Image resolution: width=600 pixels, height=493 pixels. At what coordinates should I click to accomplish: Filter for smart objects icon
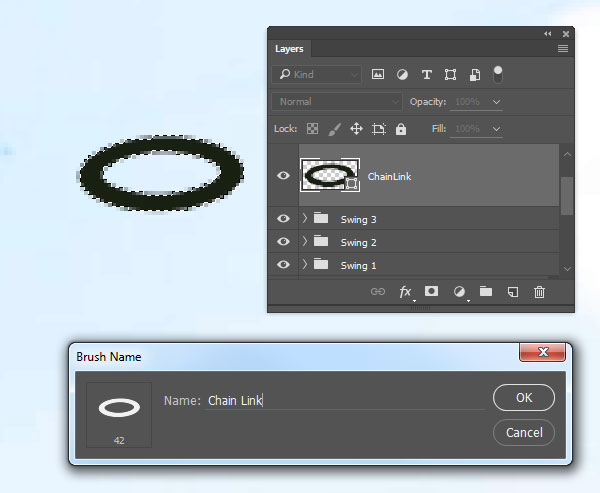[474, 75]
